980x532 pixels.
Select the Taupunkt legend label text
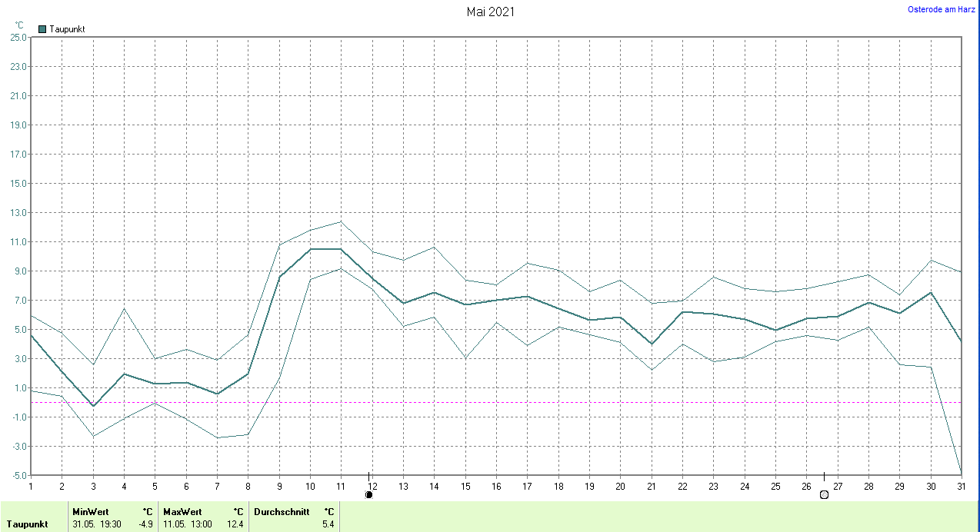click(67, 29)
